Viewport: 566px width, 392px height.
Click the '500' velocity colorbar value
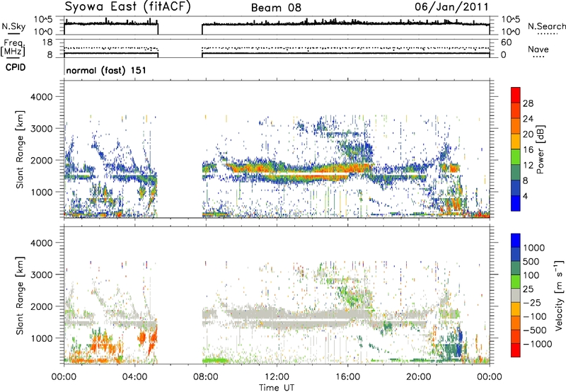tap(531, 262)
